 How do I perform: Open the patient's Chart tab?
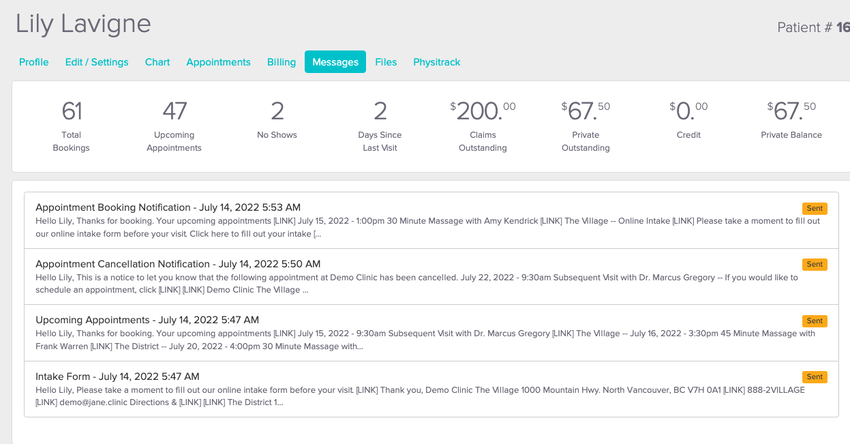157,62
